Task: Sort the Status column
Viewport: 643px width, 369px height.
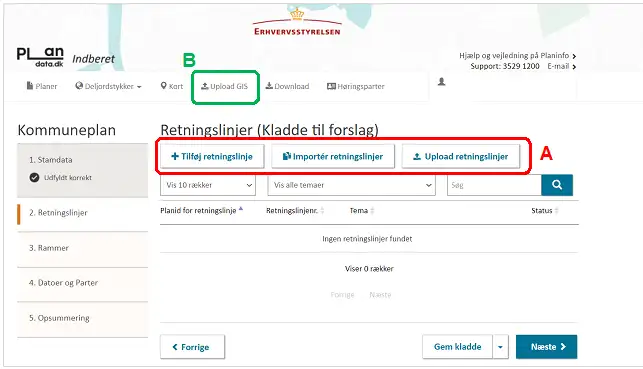Action: pos(556,211)
